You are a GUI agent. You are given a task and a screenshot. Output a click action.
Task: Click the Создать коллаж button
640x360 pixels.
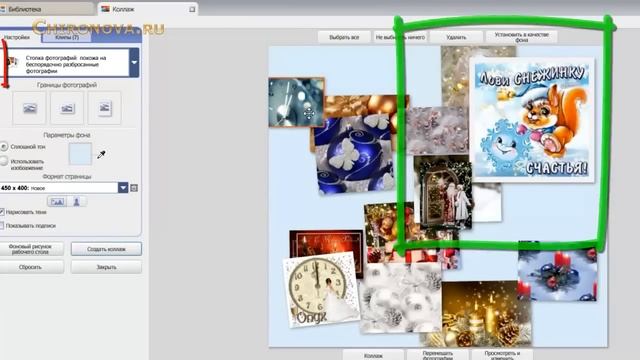point(106,249)
